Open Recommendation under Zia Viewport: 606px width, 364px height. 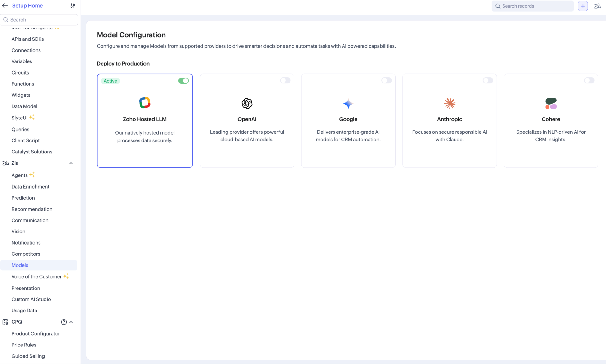pos(32,209)
